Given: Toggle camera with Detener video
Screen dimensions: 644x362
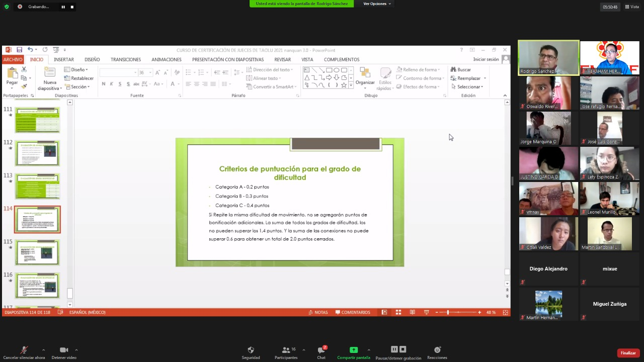Looking at the screenshot, I should pyautogui.click(x=64, y=350).
